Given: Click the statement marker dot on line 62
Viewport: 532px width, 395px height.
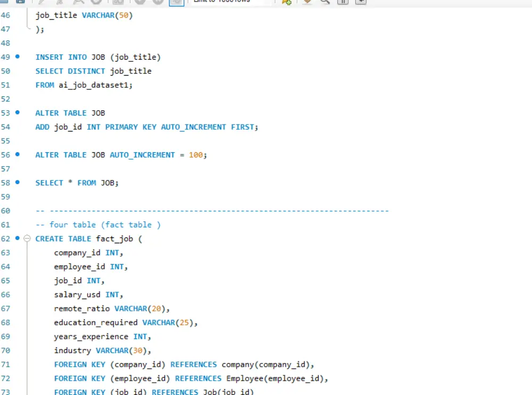Looking at the screenshot, I should (18, 238).
